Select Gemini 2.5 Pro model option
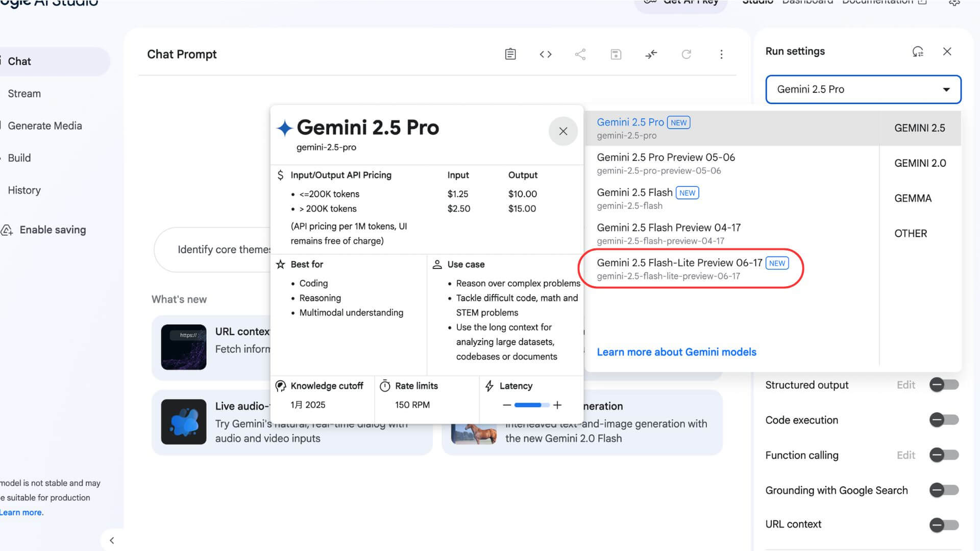Image resolution: width=980 pixels, height=551 pixels. [732, 128]
